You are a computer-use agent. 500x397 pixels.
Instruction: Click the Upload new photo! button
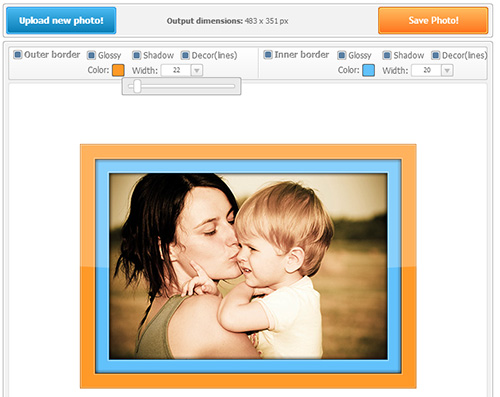point(61,21)
